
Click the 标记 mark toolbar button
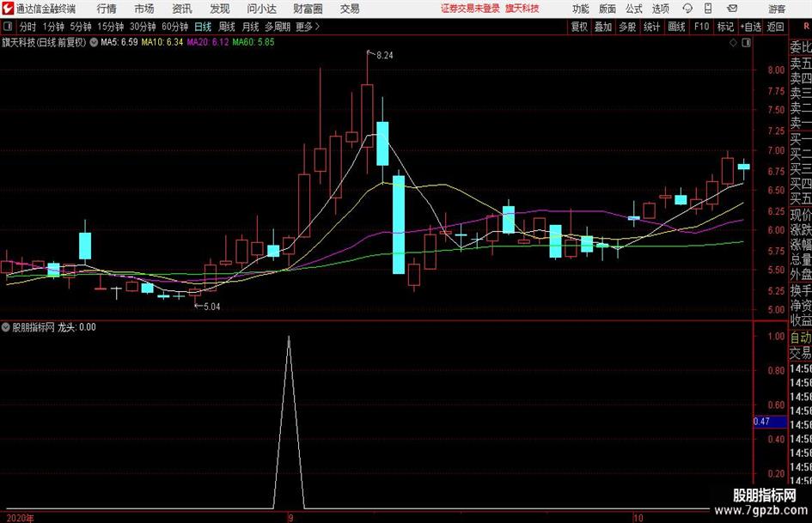point(725,27)
